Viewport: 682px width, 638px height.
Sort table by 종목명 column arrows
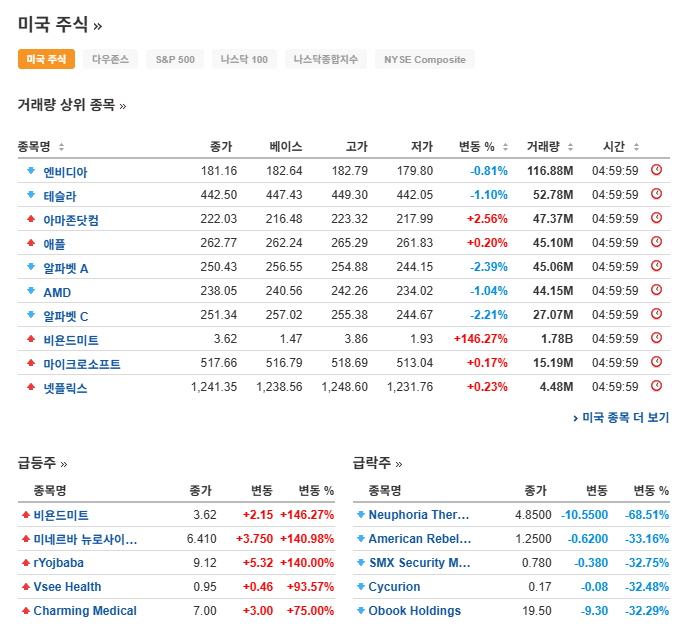[61, 147]
